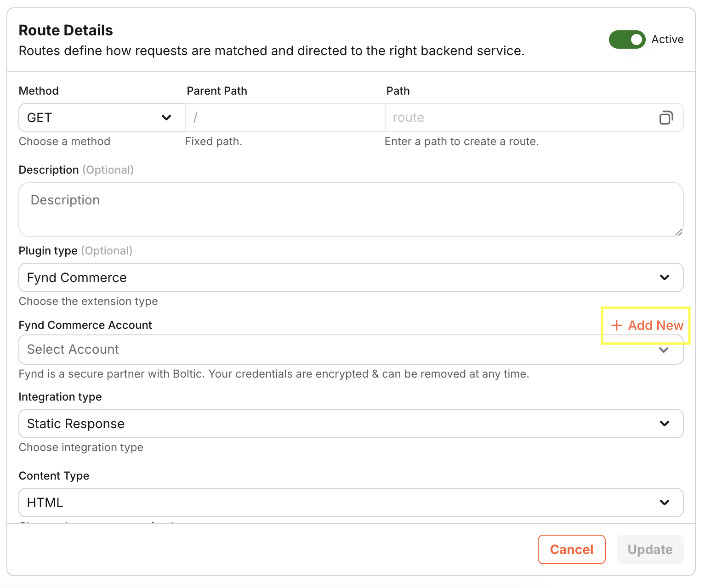Screen dimensions: 705x588
Task: Toggle the Active route switch
Action: (x=627, y=40)
